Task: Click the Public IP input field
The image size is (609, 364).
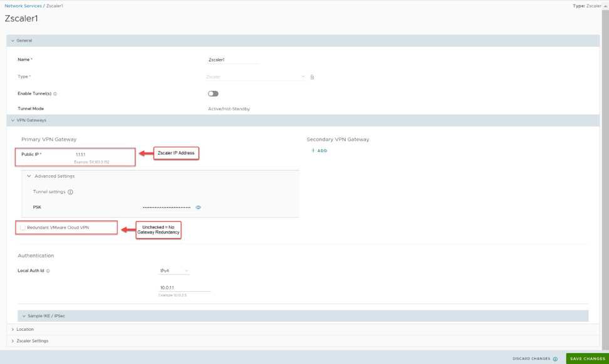Action: pyautogui.click(x=100, y=154)
